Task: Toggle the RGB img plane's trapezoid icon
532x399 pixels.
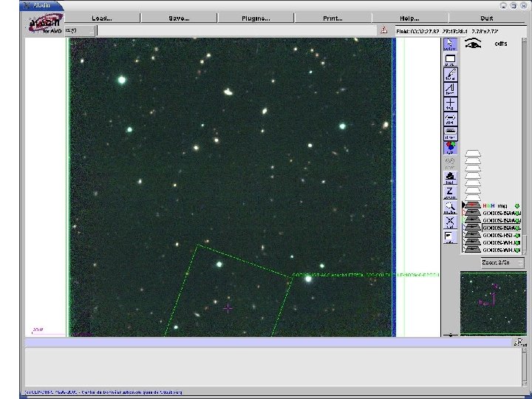Action: pos(472,205)
